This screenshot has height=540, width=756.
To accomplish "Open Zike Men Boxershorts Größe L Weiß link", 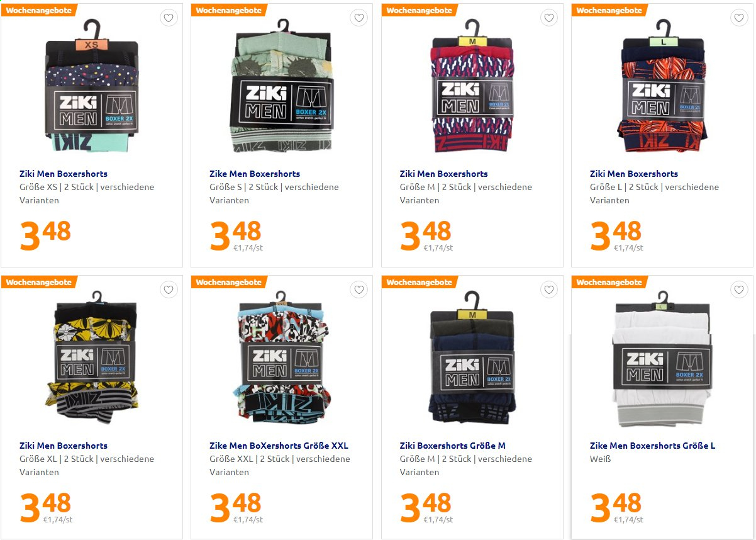I will pyautogui.click(x=652, y=446).
